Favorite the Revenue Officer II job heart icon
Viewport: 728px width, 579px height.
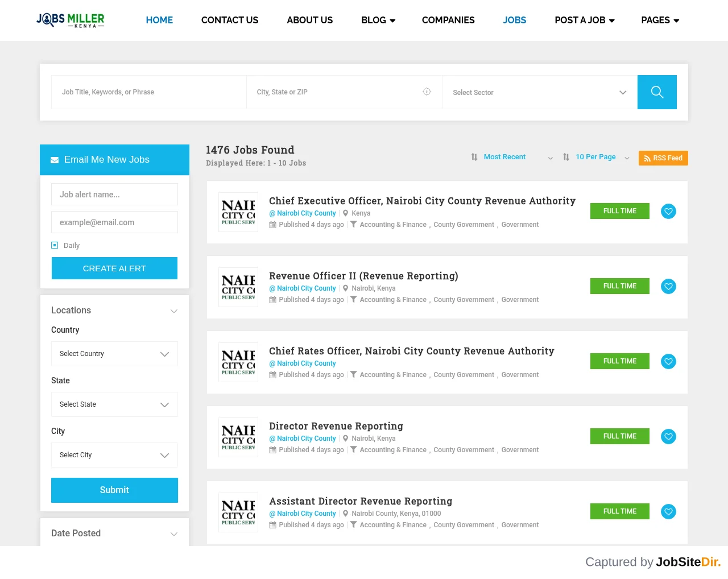[x=669, y=287]
